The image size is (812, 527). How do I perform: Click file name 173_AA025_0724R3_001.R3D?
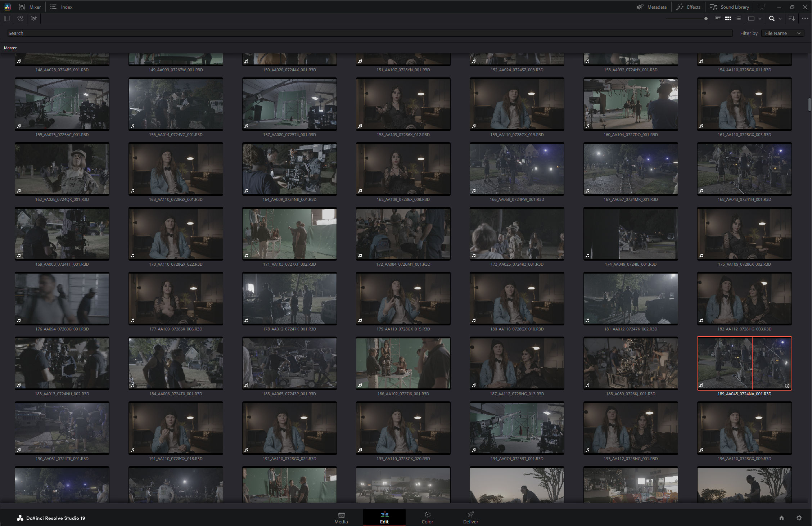[517, 264]
